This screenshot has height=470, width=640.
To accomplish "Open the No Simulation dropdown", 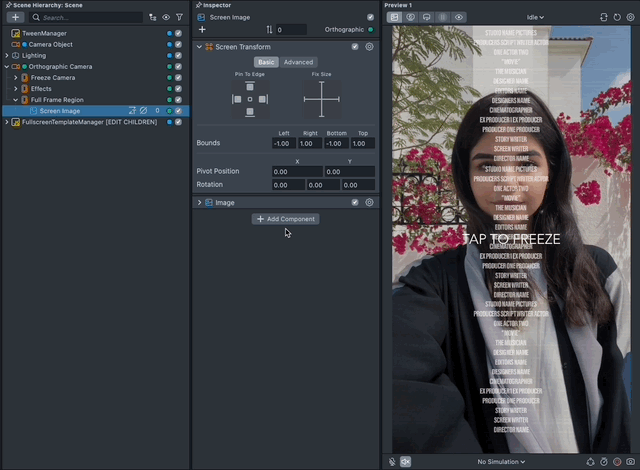I will (x=501, y=461).
